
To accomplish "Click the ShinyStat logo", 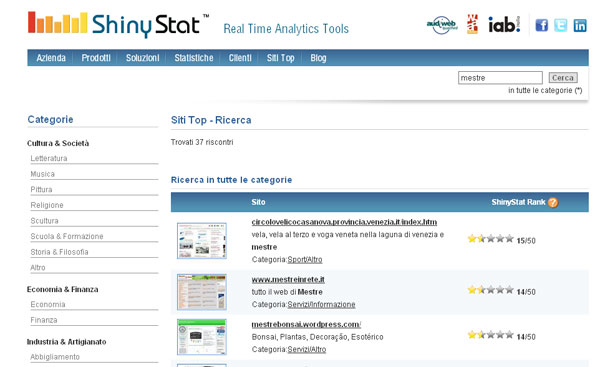I will click(x=119, y=24).
